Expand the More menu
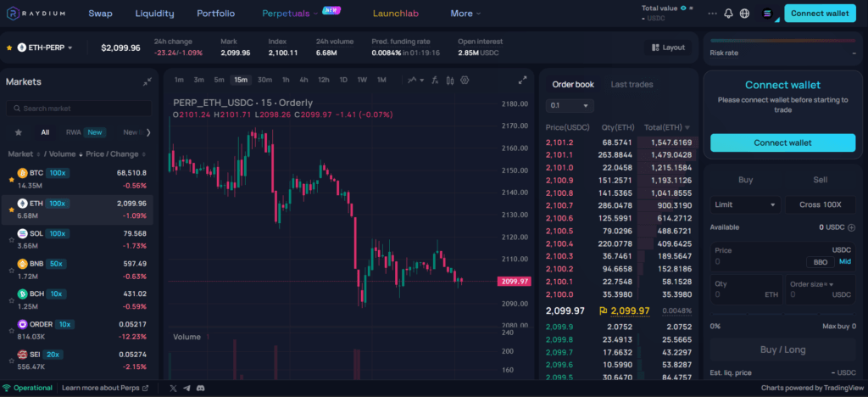This screenshot has width=868, height=397. click(465, 14)
